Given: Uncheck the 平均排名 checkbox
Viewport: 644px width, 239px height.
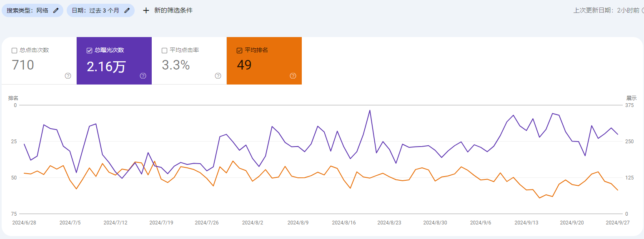Looking at the screenshot, I should point(239,50).
